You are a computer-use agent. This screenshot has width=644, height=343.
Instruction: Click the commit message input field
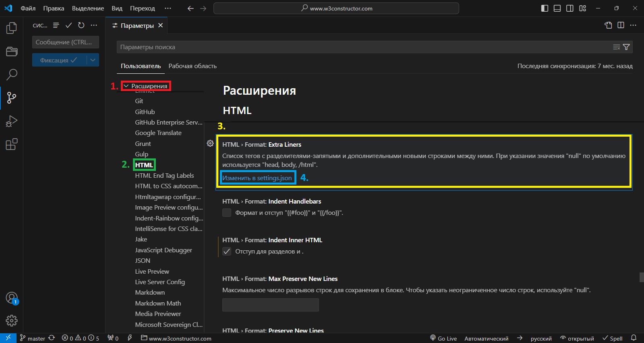(x=66, y=42)
